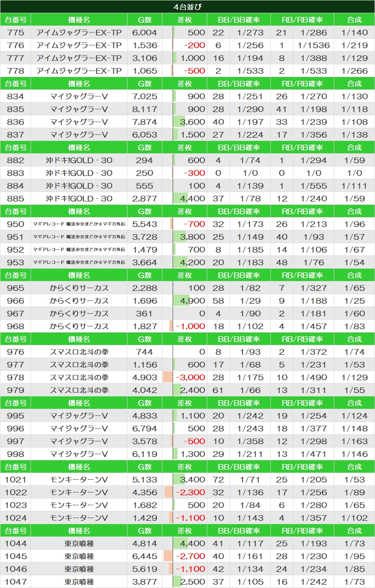Click the 4台並び title header
The width and height of the screenshot is (375, 588).
187,7
